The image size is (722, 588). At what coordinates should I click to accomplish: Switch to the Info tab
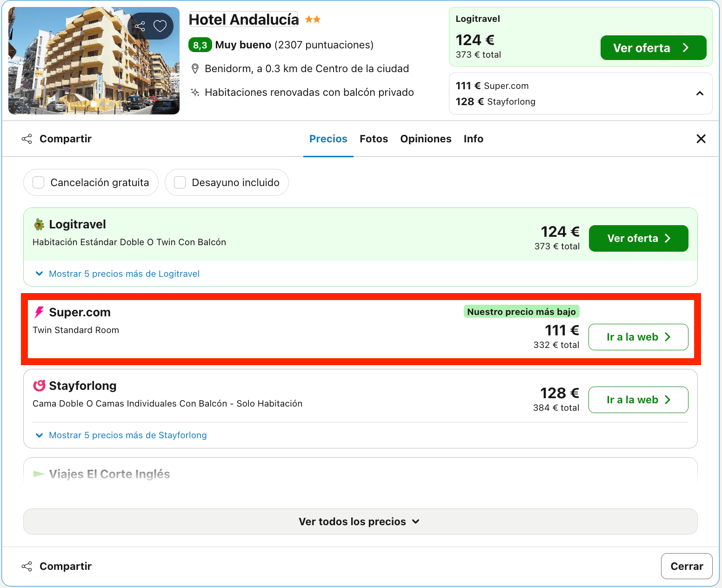coord(474,139)
